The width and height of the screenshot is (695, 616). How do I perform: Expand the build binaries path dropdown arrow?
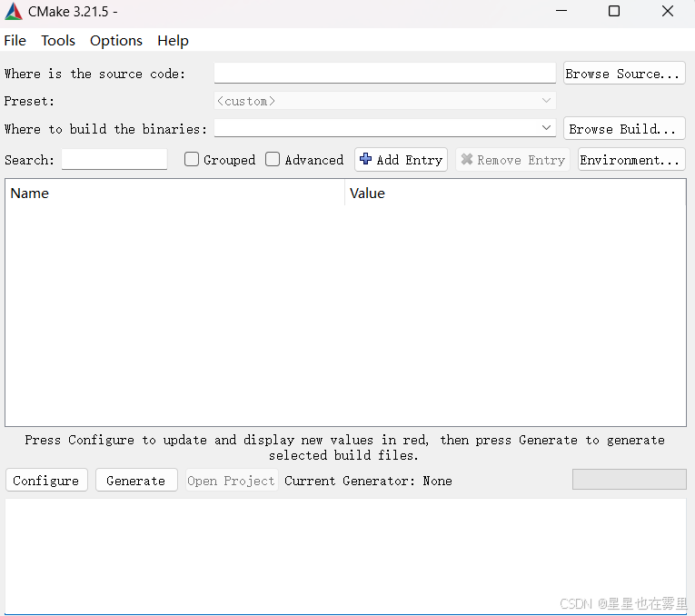click(547, 128)
